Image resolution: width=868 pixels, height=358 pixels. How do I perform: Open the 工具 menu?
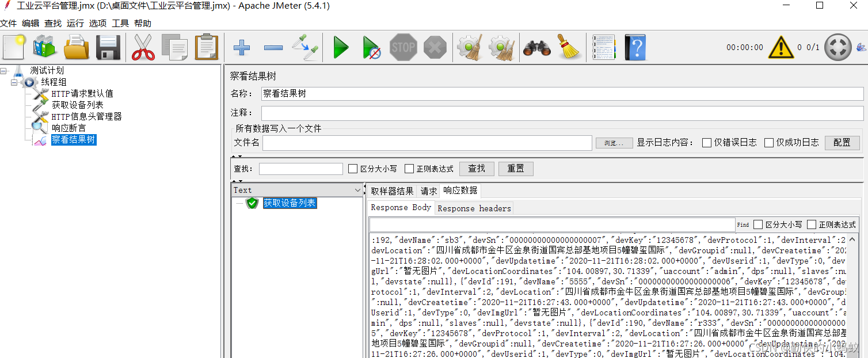pos(120,23)
